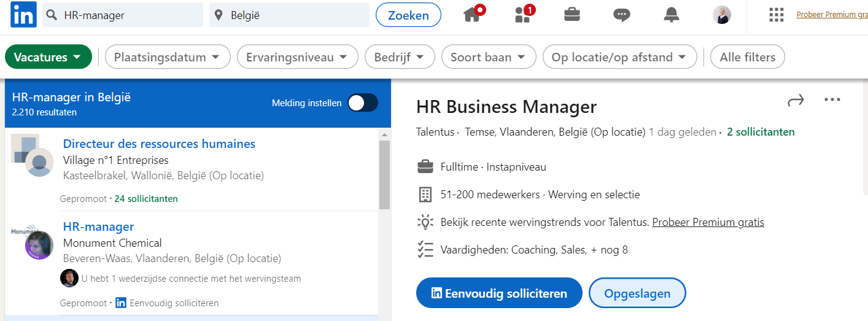
Task: Click the België location field
Action: coord(289,15)
